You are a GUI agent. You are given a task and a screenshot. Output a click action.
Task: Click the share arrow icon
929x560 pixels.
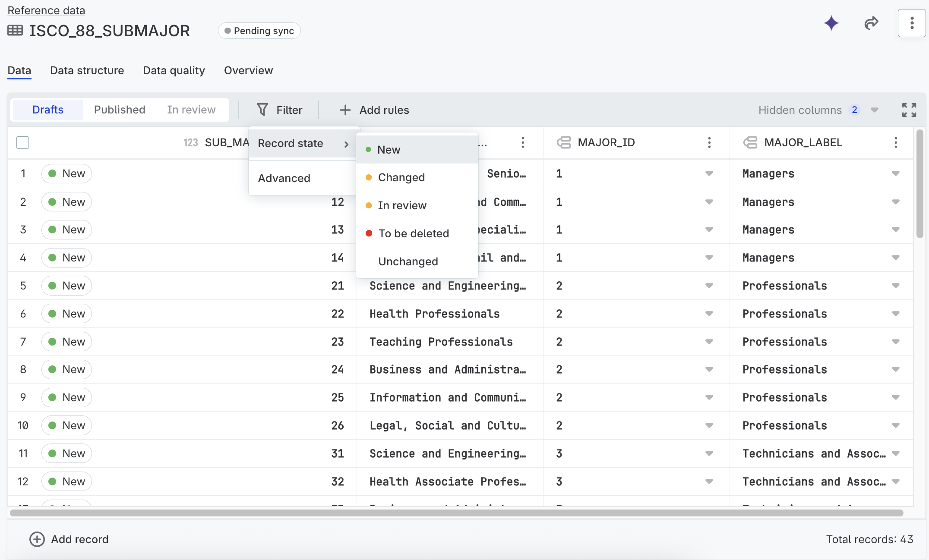pos(871,24)
